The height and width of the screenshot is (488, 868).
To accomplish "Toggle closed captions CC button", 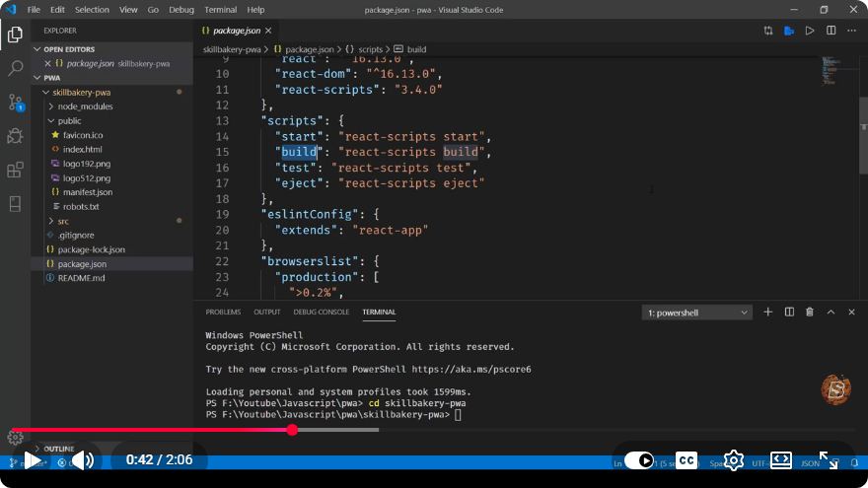I will (687, 460).
